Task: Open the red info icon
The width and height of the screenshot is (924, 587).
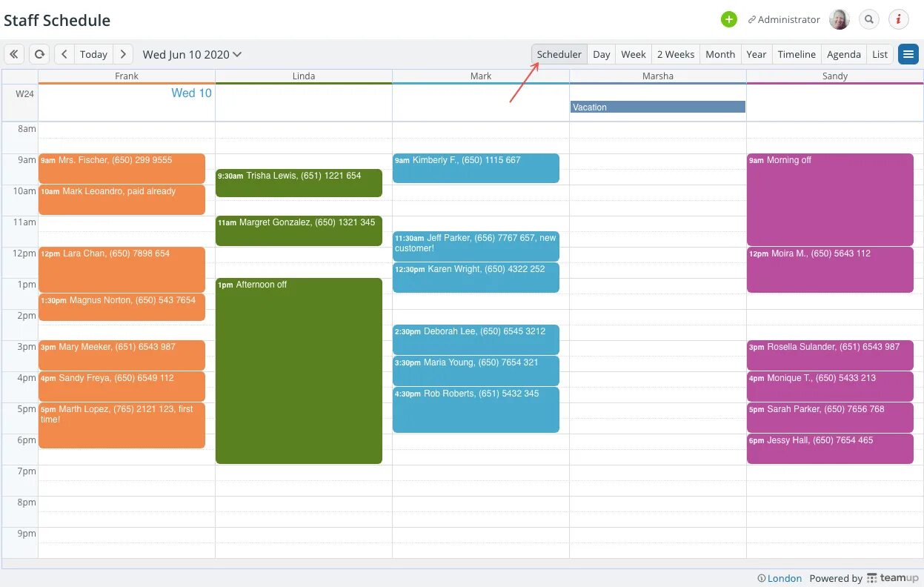Action: click(x=899, y=19)
